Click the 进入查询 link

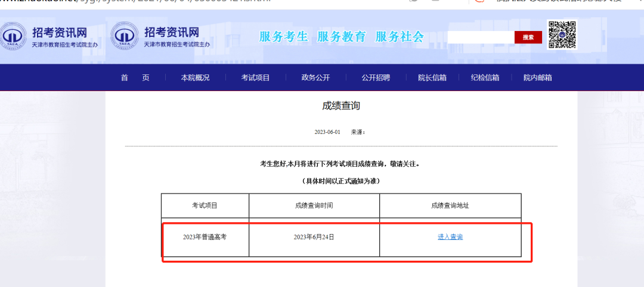(450, 237)
